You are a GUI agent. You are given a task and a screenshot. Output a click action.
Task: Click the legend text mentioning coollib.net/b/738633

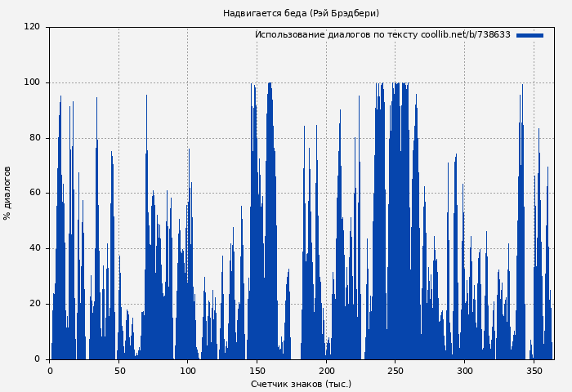pos(382,35)
